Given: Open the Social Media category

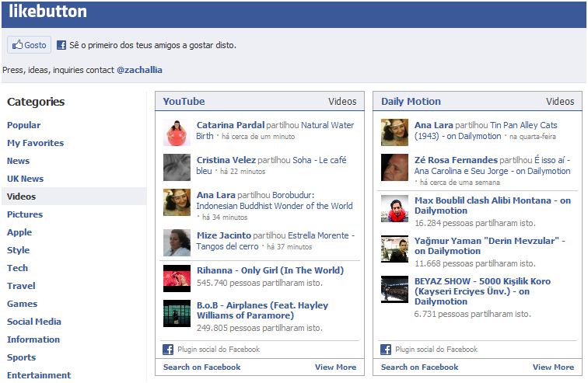Looking at the screenshot, I should [x=33, y=322].
